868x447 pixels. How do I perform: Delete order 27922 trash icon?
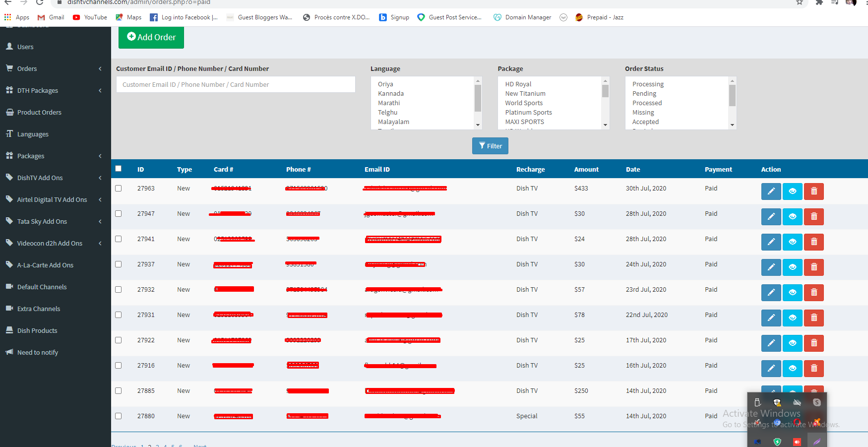tap(813, 343)
